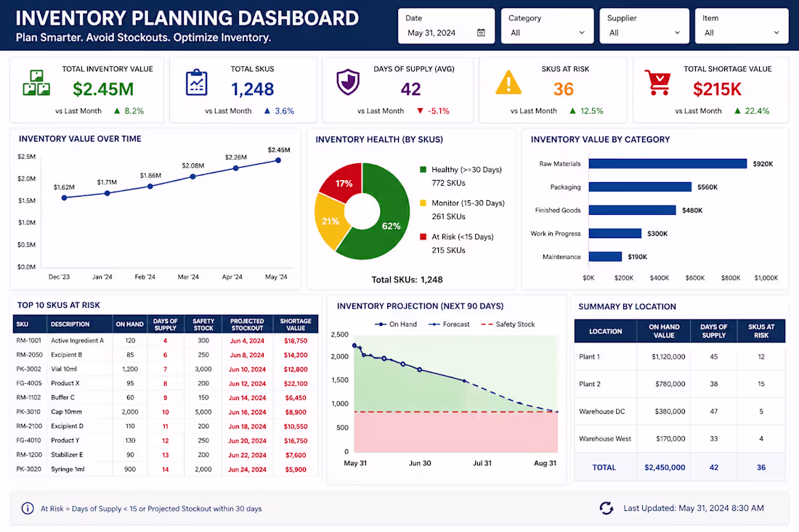Sort by the SKUs At Risk location header

pyautogui.click(x=761, y=331)
